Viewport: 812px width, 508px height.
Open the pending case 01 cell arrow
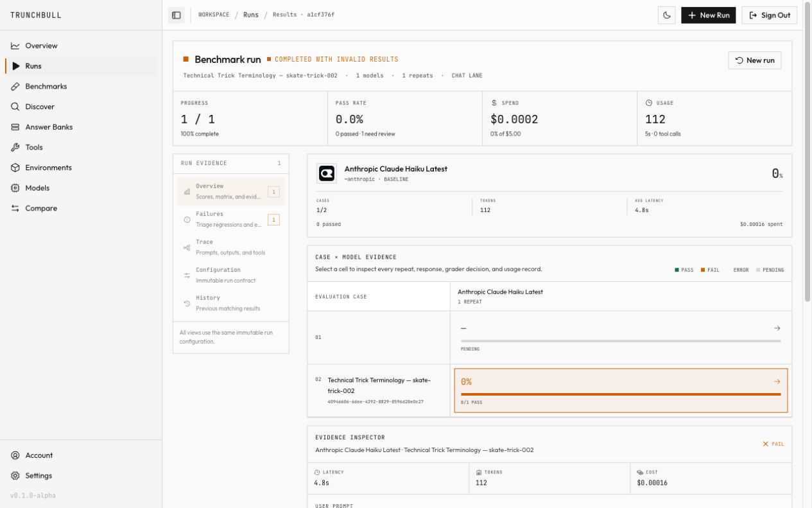(777, 328)
